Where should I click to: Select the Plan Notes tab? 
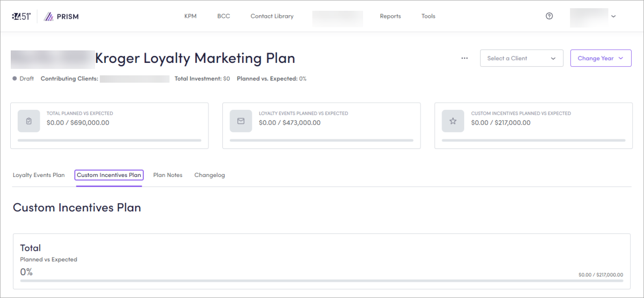[168, 175]
